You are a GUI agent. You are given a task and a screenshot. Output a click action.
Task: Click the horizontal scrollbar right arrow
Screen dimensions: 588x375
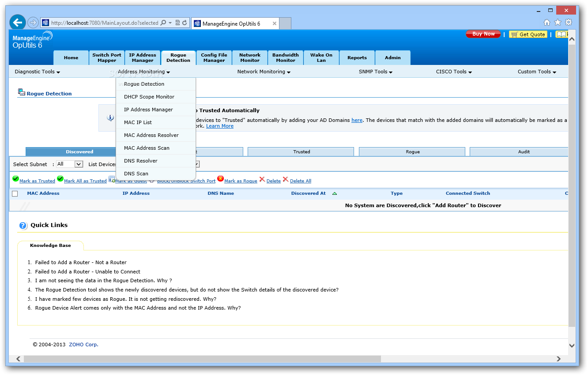pos(559,359)
